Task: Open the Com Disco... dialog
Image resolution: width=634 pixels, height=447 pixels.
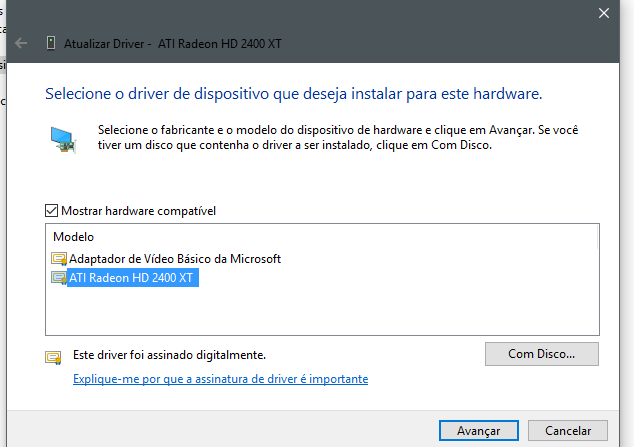Action: [542, 354]
